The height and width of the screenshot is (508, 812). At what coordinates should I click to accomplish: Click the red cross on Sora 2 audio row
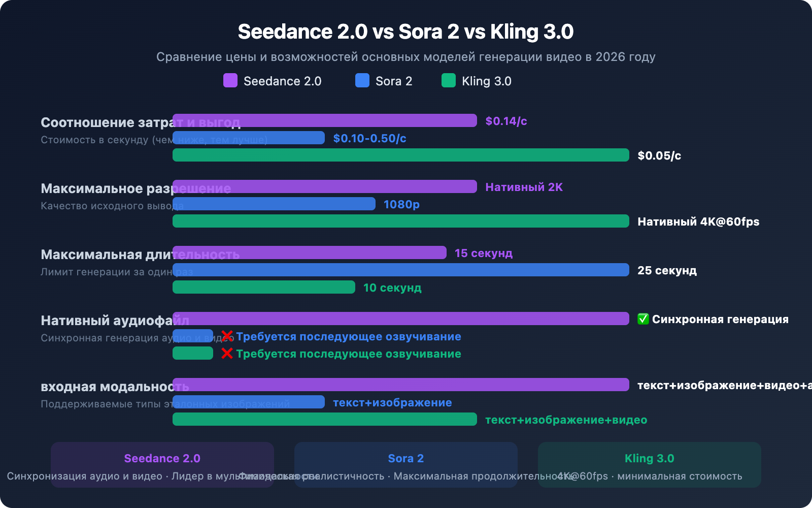click(227, 336)
